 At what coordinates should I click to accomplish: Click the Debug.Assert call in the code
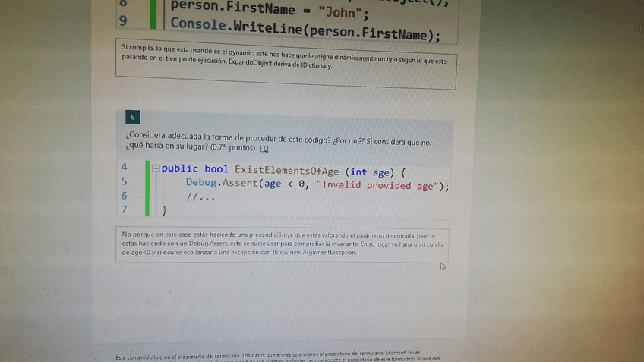223,184
